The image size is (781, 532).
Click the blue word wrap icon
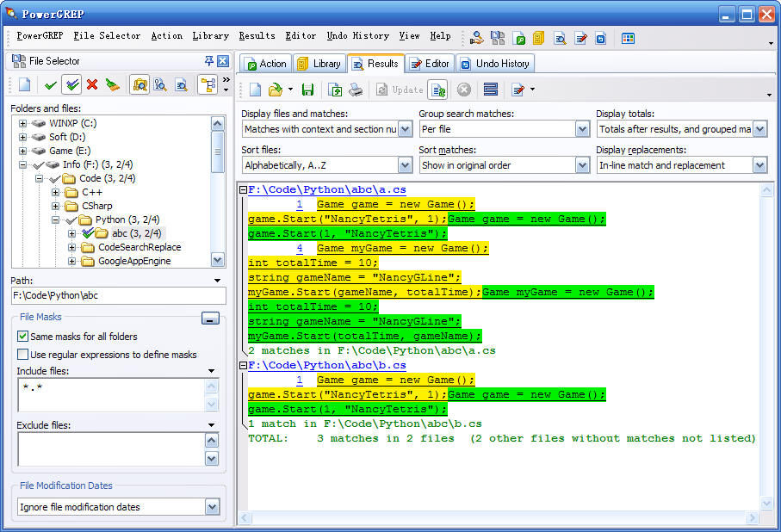point(490,90)
